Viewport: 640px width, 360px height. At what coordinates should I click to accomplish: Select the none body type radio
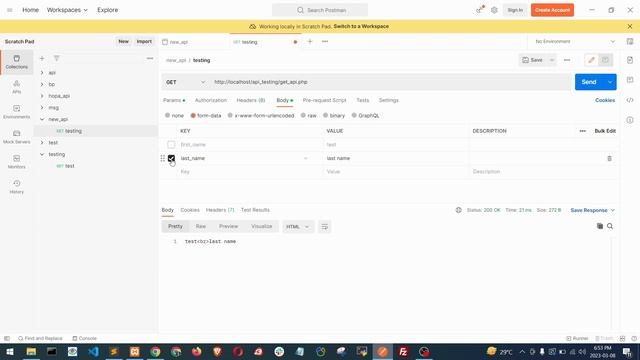click(167, 116)
